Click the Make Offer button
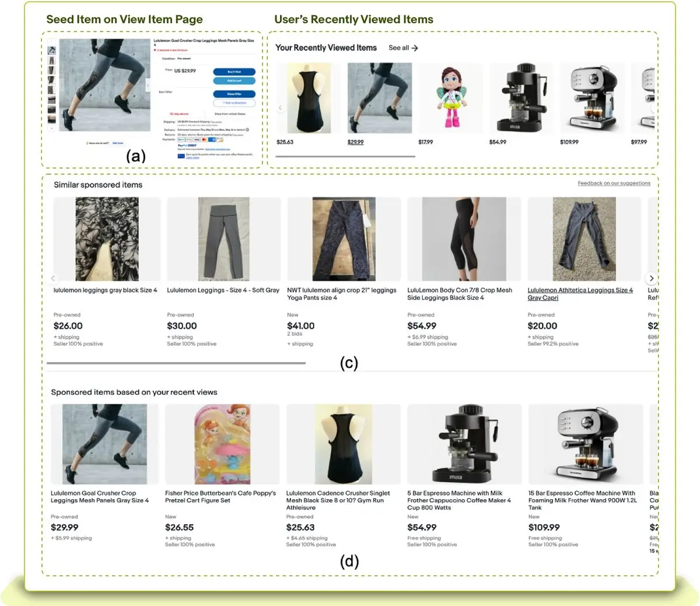The height and width of the screenshot is (606, 700). point(234,94)
